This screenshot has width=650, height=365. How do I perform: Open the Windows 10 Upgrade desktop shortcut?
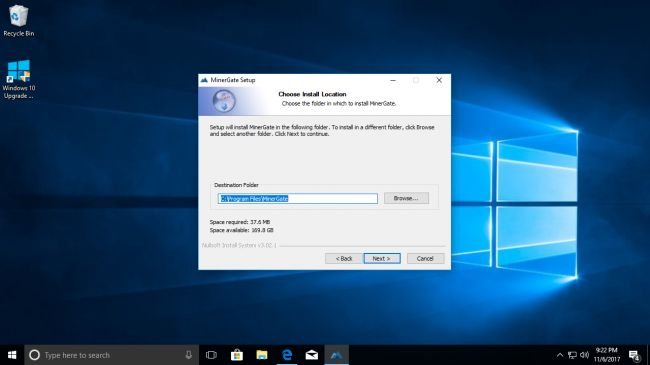point(18,80)
